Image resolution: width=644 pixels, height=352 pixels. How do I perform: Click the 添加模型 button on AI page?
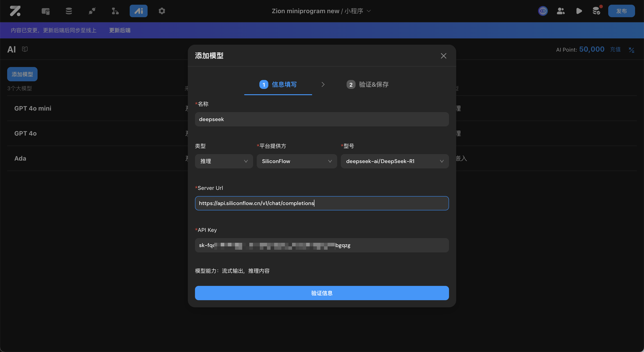(x=22, y=74)
